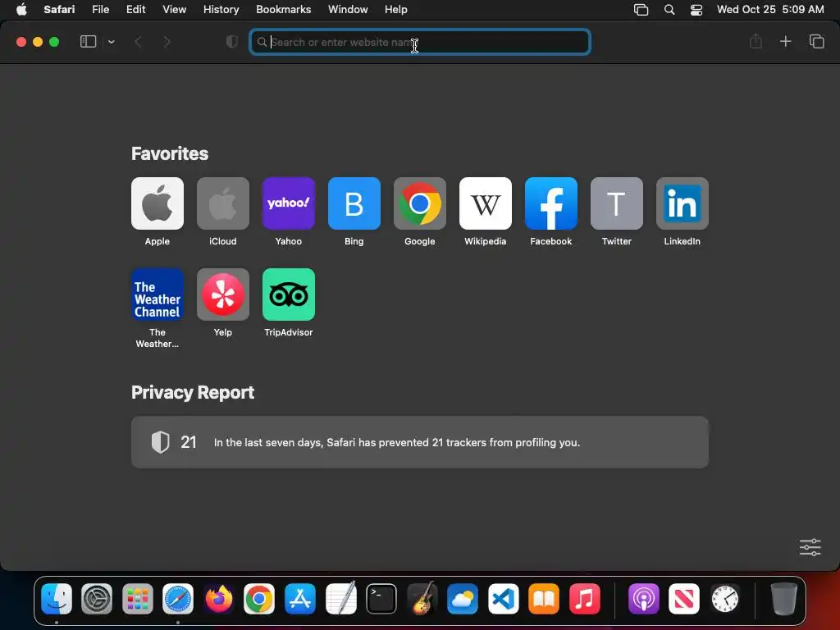Show the tab overview

point(816,41)
